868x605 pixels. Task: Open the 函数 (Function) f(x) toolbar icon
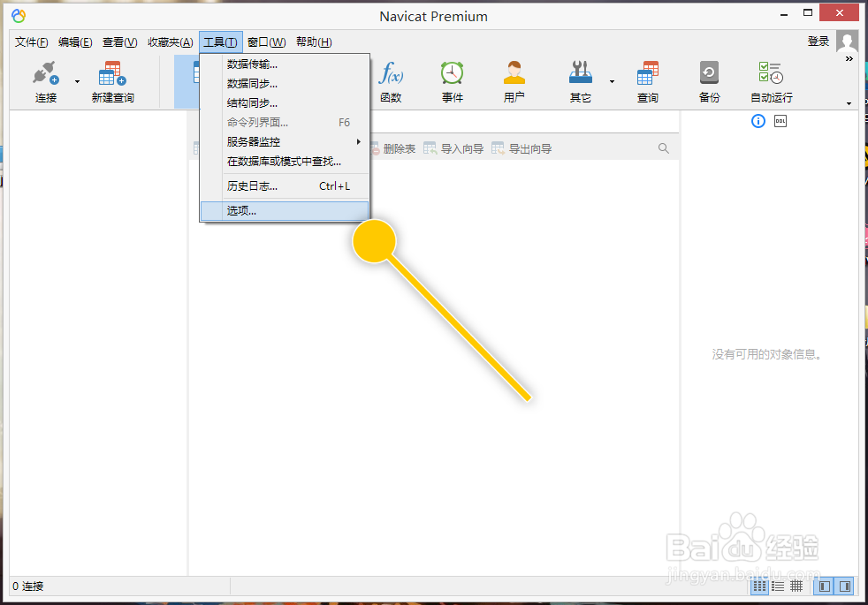391,73
